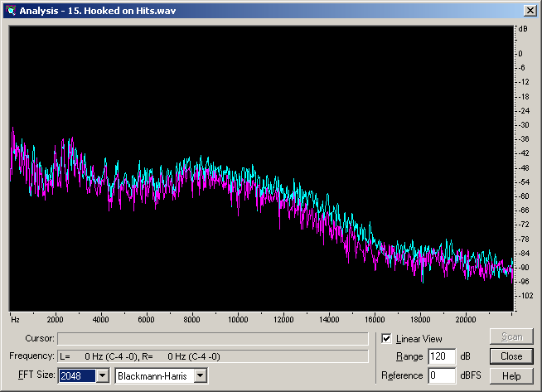Select the FFT Size value 2048

(77, 375)
